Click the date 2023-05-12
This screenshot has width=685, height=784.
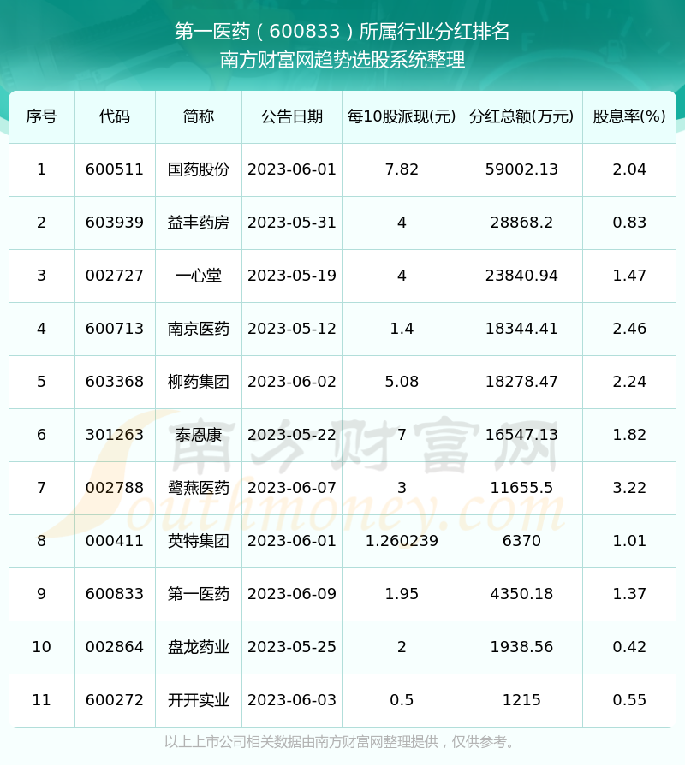292,329
